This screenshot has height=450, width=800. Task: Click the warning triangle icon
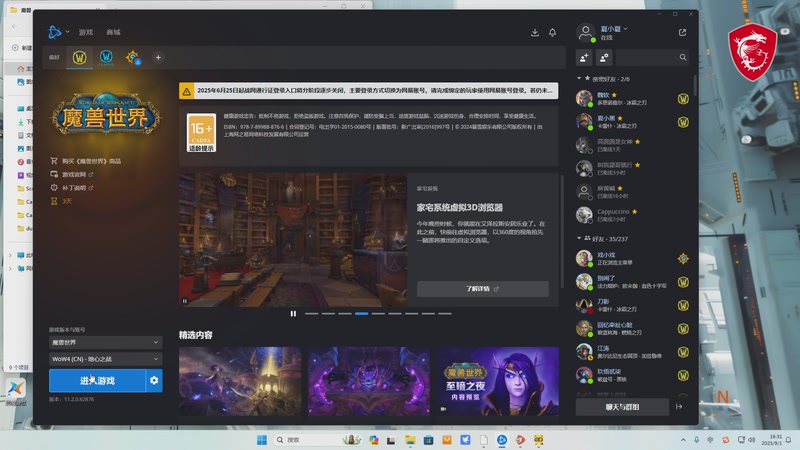187,91
